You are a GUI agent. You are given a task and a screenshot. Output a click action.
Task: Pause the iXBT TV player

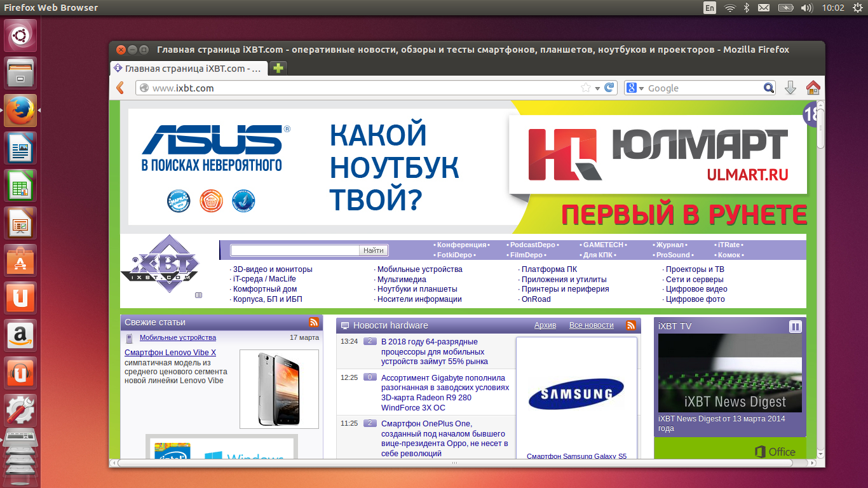796,327
